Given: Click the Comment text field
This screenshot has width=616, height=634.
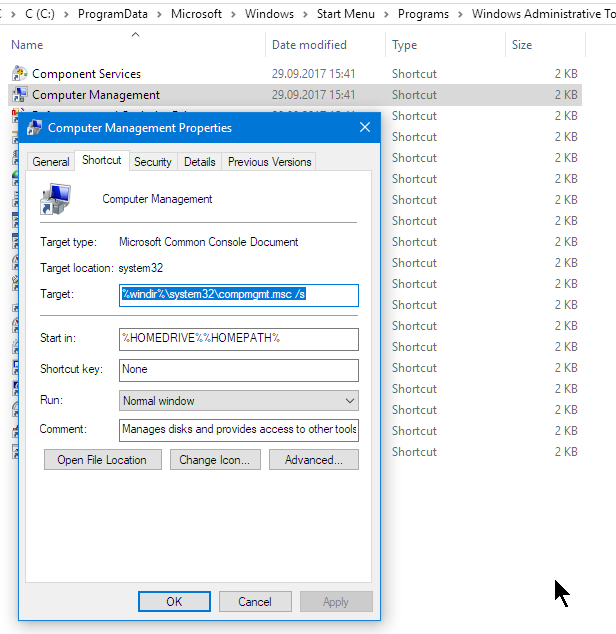Looking at the screenshot, I should pos(238,429).
